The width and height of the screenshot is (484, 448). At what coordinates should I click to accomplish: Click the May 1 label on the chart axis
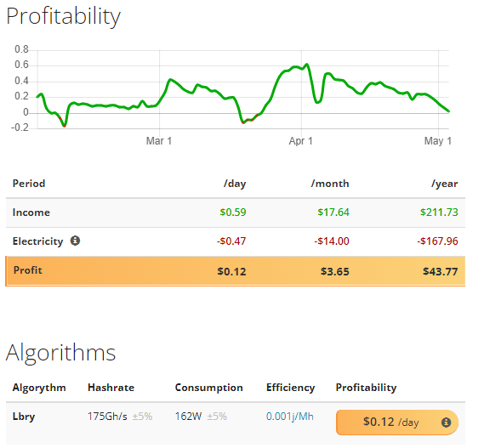[438, 141]
